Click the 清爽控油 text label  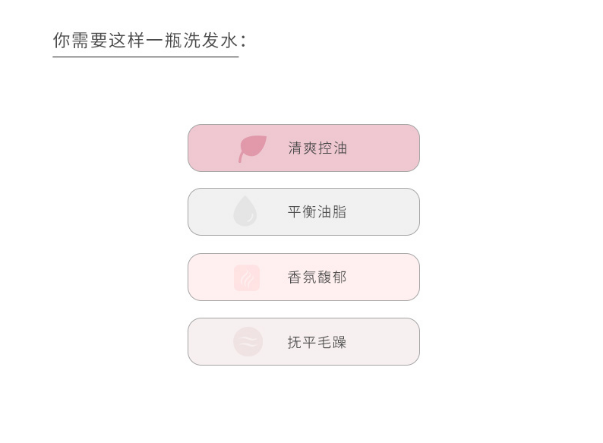(317, 148)
